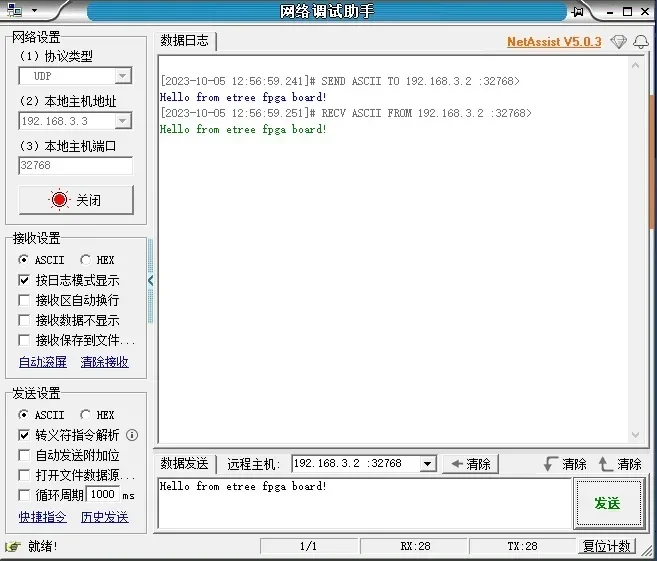This screenshot has height=561, width=657.
Task: Click the info icon beside 转义符指令解析
Action: pyautogui.click(x=132, y=435)
